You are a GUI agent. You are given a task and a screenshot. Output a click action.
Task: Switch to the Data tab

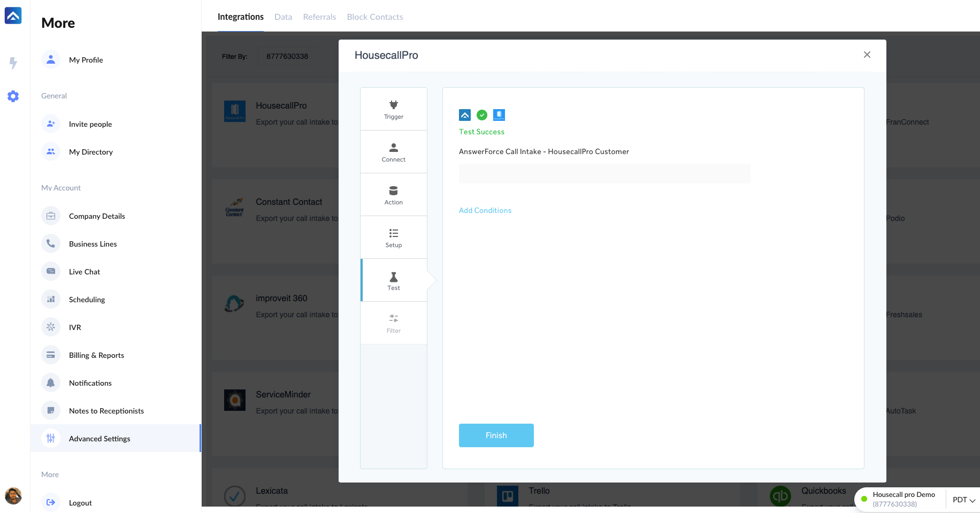tap(284, 17)
